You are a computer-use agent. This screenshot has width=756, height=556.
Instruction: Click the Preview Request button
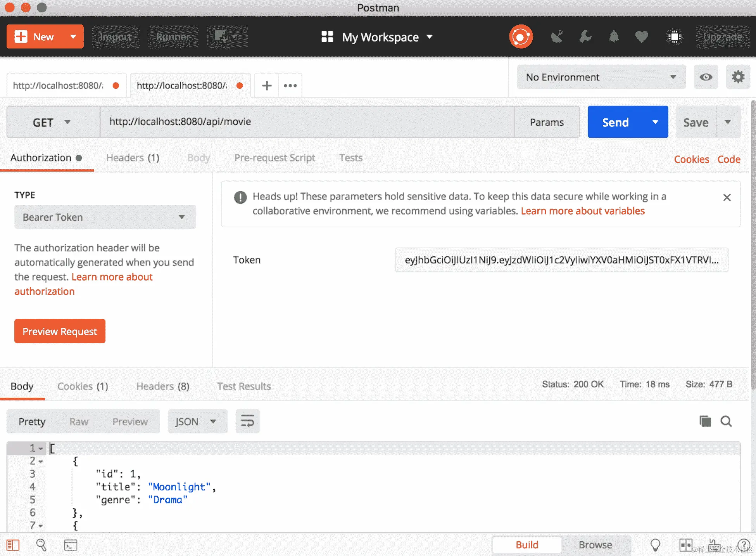pyautogui.click(x=60, y=331)
